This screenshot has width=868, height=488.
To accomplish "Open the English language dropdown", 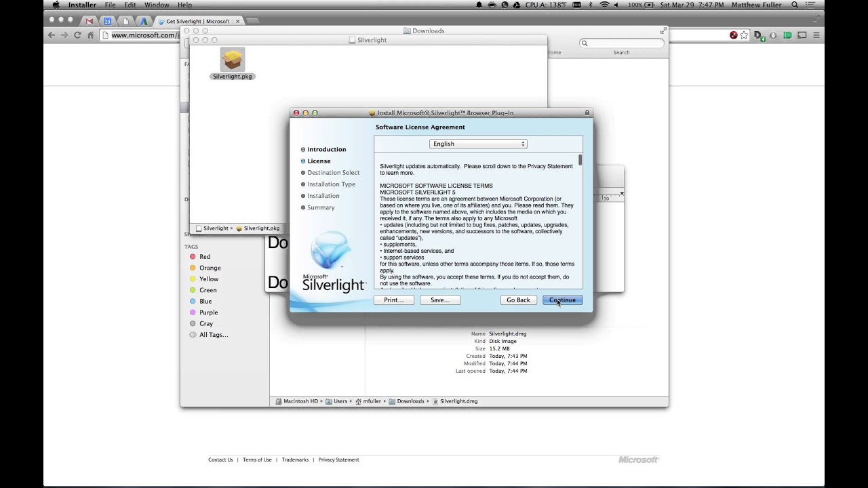I will [478, 144].
